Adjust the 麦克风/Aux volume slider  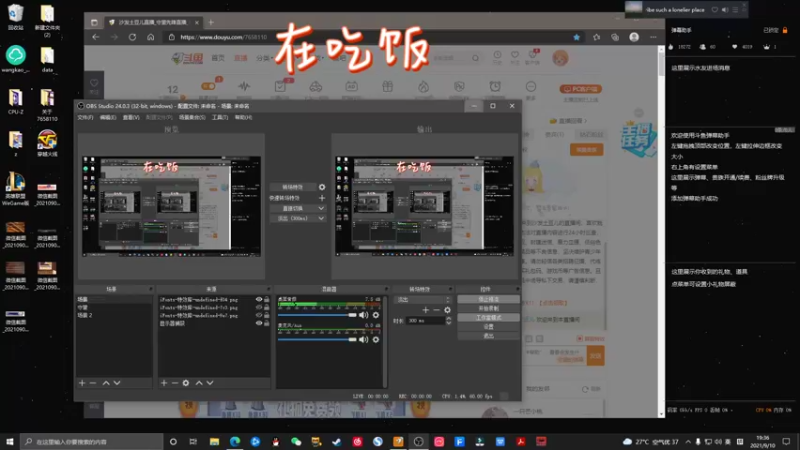[317, 339]
